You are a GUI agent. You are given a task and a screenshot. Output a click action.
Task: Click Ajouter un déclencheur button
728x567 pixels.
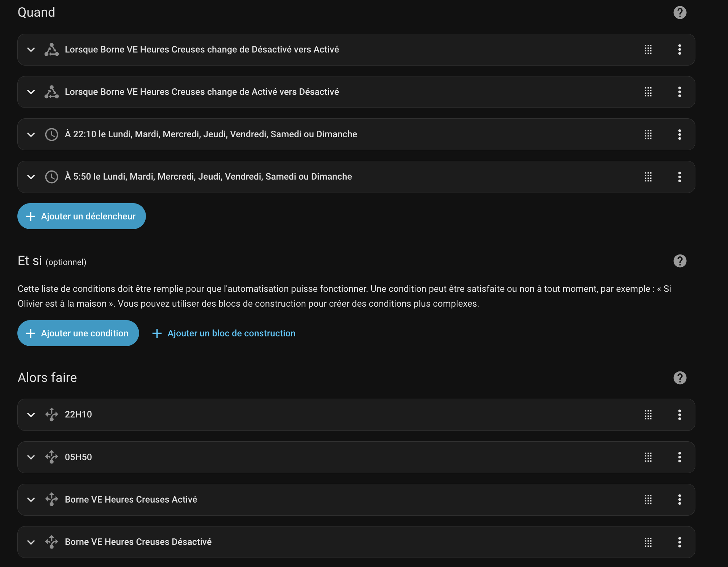(x=81, y=216)
